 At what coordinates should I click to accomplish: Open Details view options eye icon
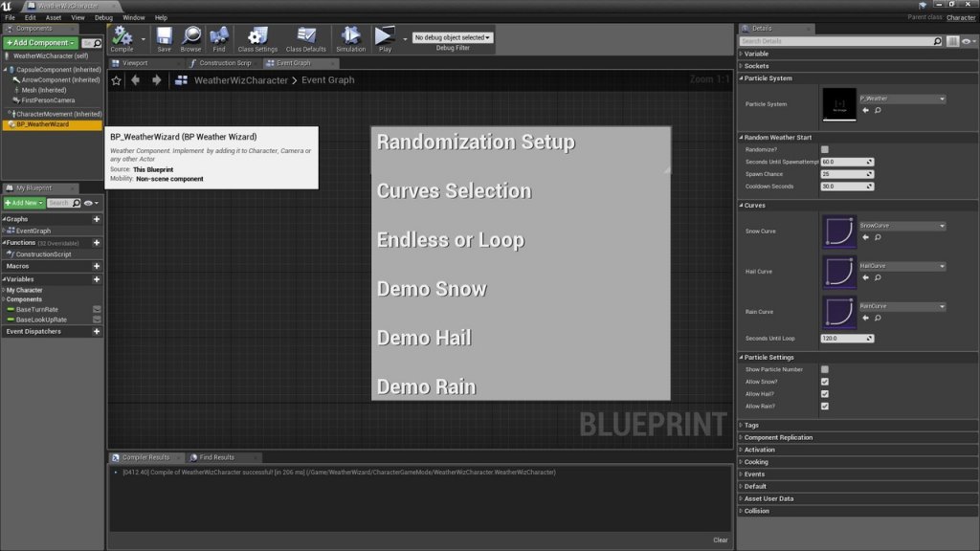pos(969,41)
